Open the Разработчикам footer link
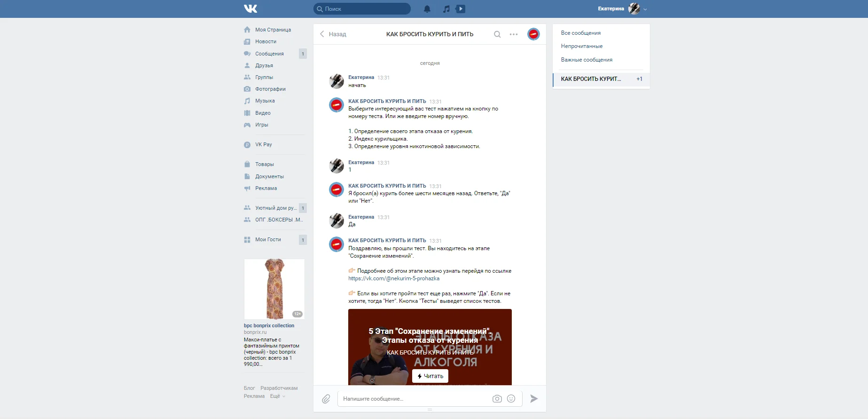The height and width of the screenshot is (419, 868). 279,388
